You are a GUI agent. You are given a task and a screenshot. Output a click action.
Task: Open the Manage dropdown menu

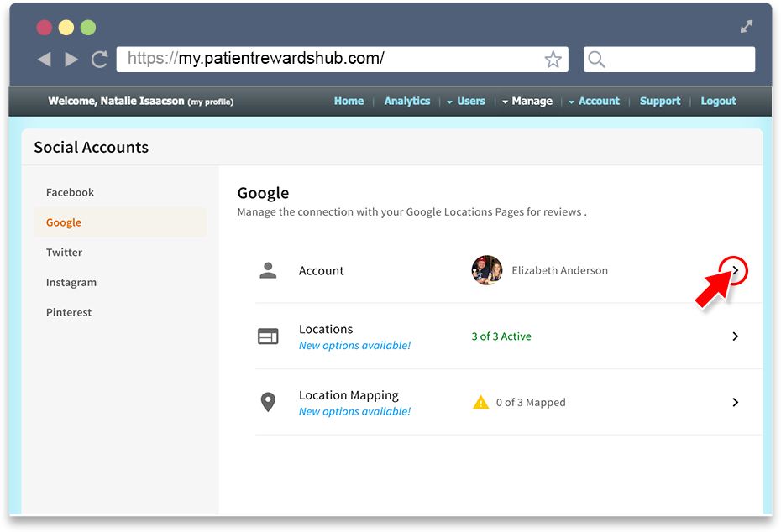click(x=527, y=101)
